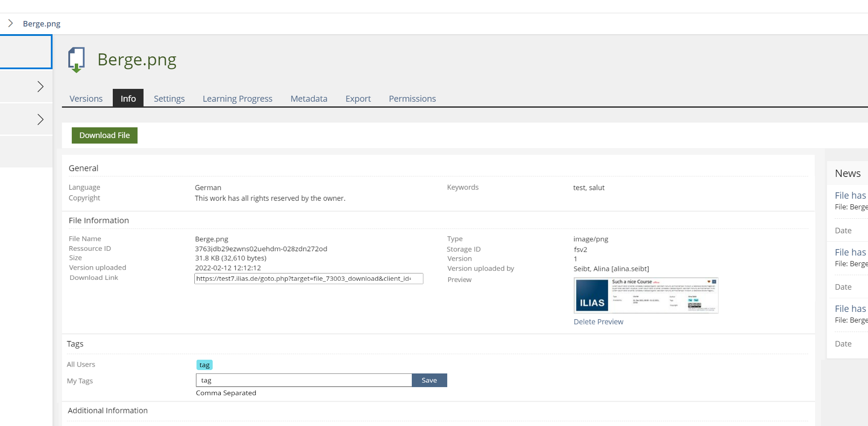Viewport: 868px width, 426px height.
Task: Click the breadcrumb chevron arrow before Berge.png
Action: (11, 24)
